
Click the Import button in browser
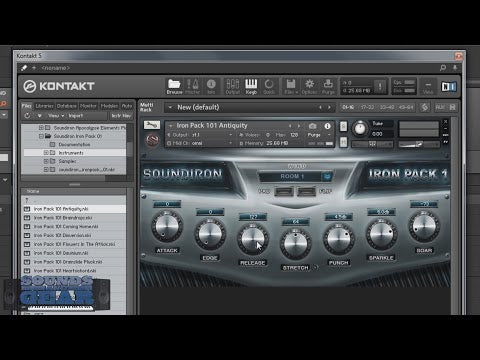[x=76, y=116]
